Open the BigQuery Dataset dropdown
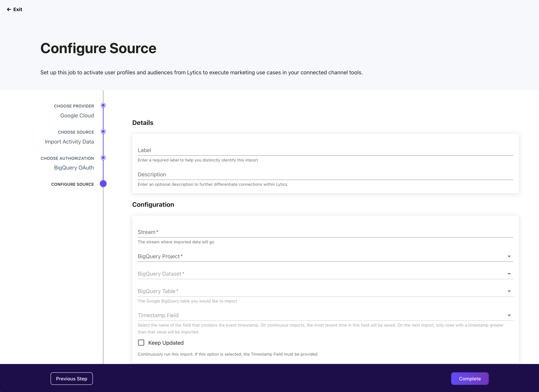The image size is (539, 392). pos(325,274)
